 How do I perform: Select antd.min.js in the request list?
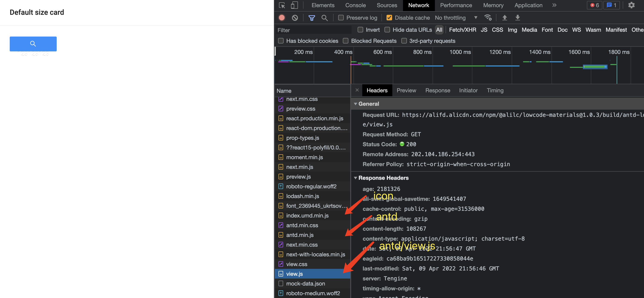click(300, 235)
